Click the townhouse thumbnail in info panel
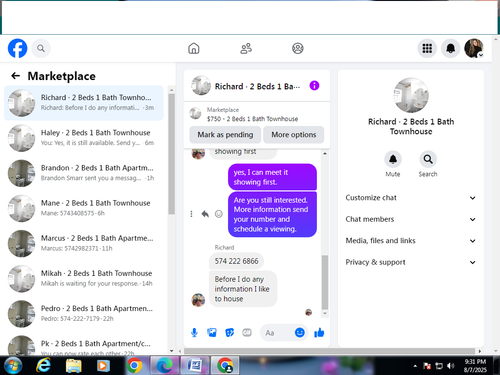Screen dimensions: 500x375 pyautogui.click(x=411, y=95)
